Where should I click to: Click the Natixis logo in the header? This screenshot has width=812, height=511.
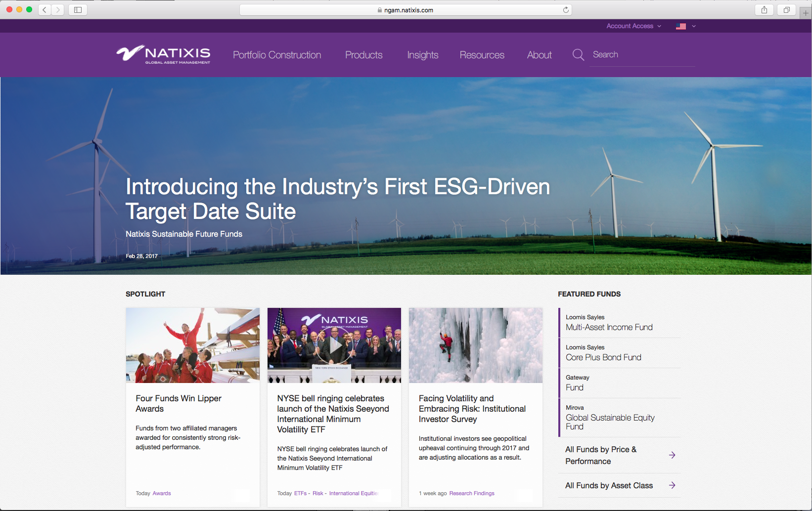[x=163, y=54]
